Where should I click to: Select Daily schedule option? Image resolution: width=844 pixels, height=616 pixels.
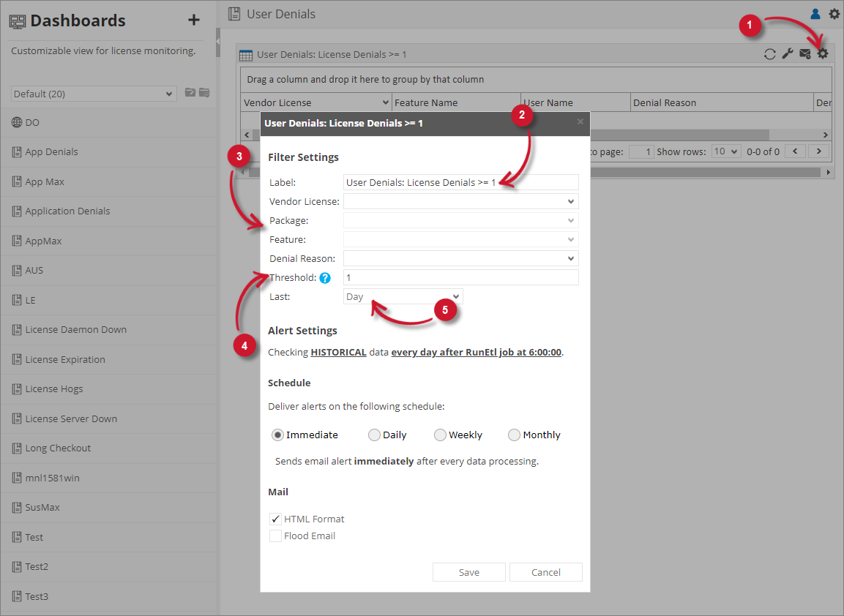[x=374, y=435]
